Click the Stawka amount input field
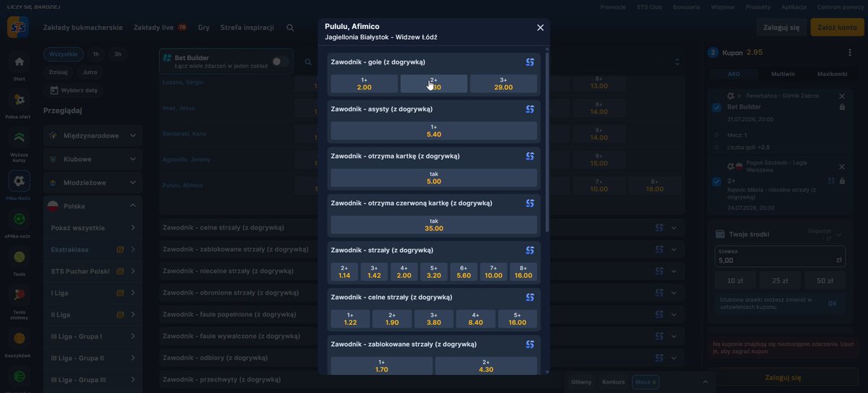The image size is (868, 393). (x=779, y=256)
